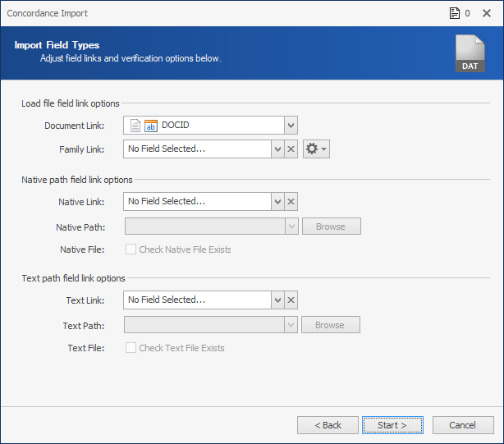
Task: Click the DOCID field in Document Link
Action: click(210, 126)
